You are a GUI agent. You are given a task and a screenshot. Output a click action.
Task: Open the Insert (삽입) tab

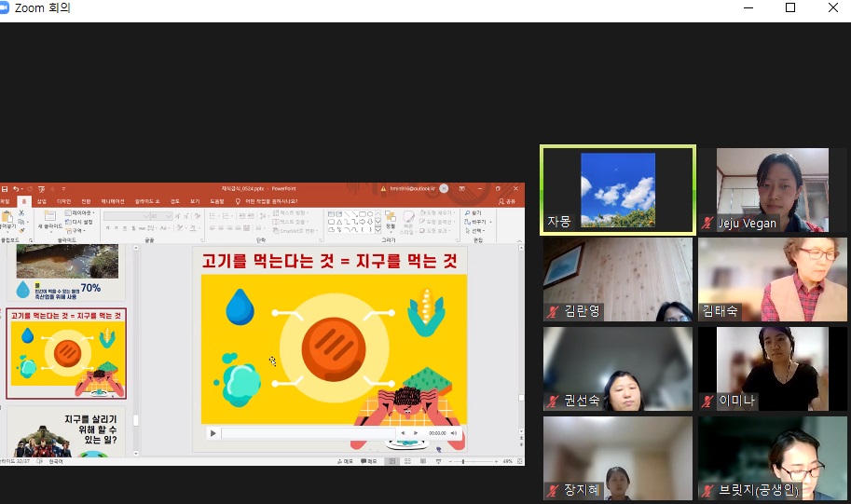pos(41,201)
